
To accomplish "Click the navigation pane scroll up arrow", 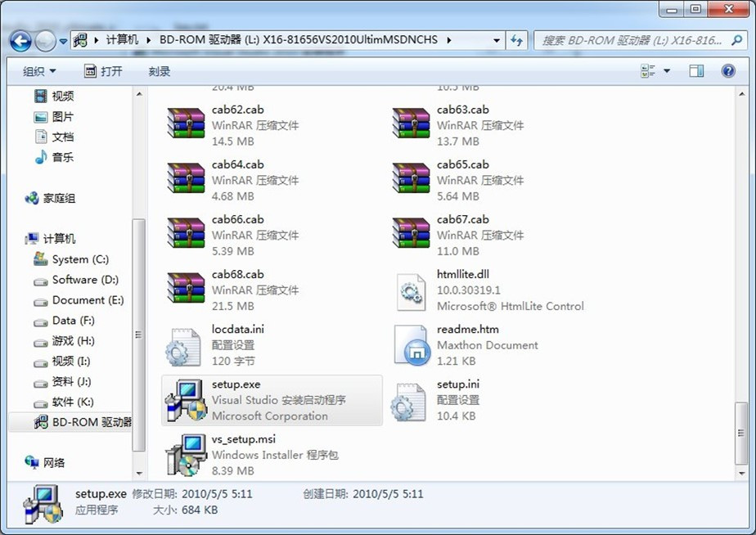I will click(x=139, y=94).
